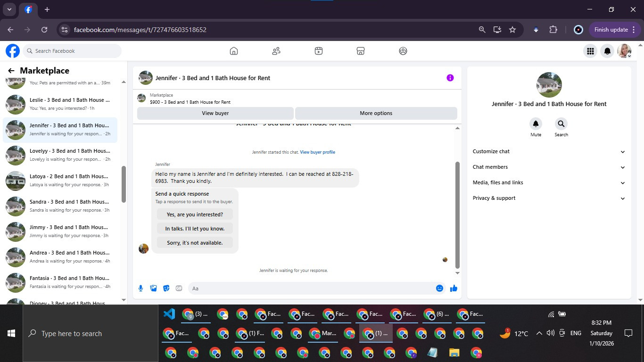Attach a photo or file icon
The image size is (644, 362).
tap(153, 288)
